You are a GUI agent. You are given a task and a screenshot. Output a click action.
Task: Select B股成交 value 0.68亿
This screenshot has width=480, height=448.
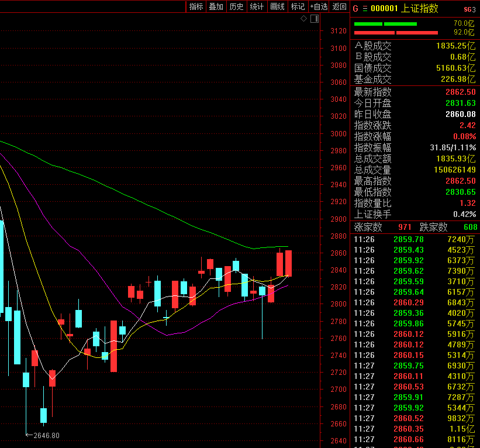coord(462,57)
